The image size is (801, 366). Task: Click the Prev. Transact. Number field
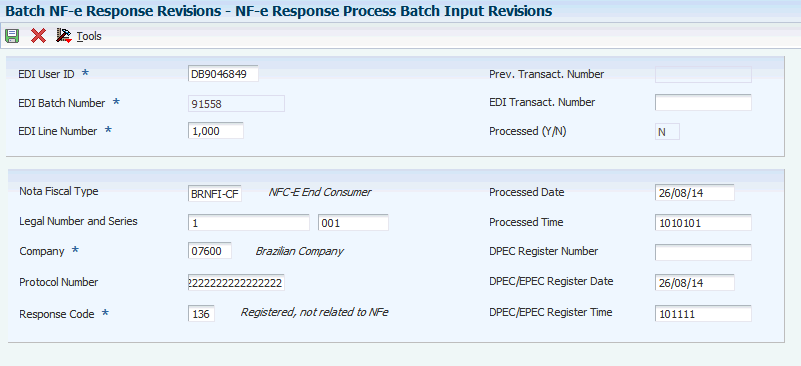coord(703,75)
